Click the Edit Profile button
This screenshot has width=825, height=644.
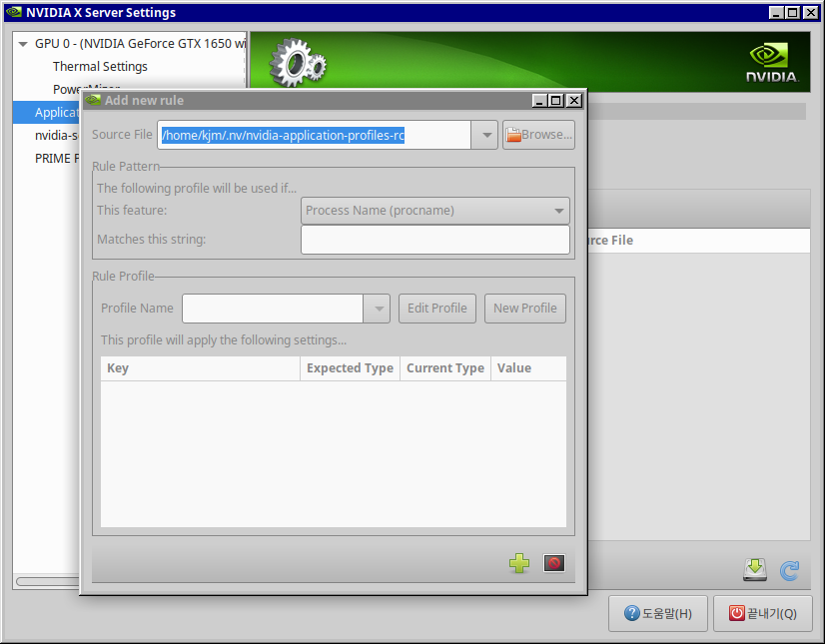(x=437, y=309)
